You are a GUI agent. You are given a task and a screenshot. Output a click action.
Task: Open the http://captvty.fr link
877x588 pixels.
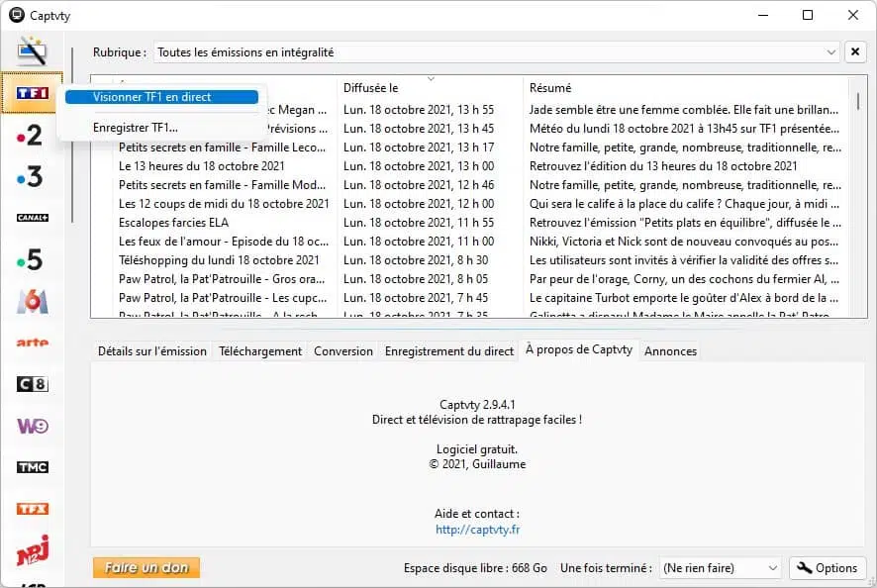[478, 530]
